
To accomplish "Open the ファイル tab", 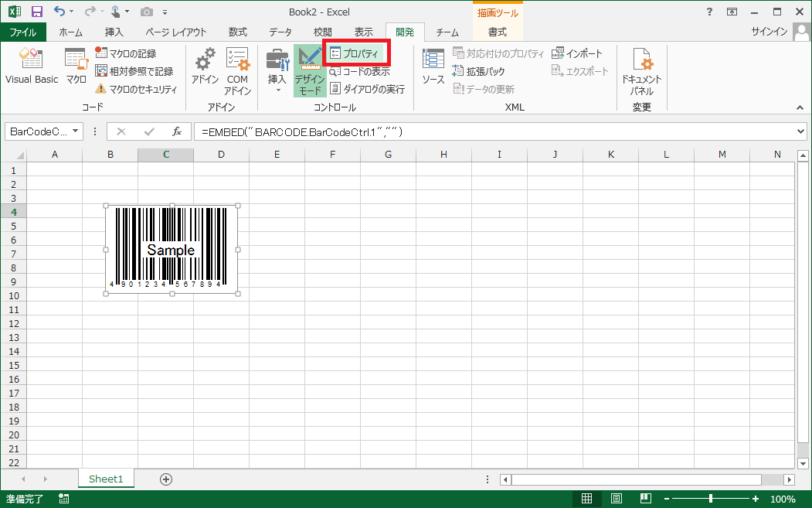I will (x=22, y=32).
